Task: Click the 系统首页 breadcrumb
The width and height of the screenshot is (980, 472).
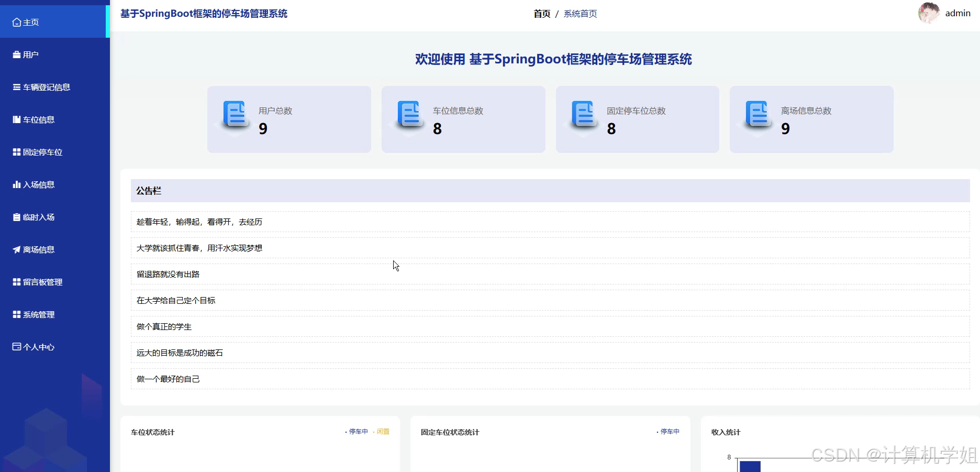Action: 580,14
